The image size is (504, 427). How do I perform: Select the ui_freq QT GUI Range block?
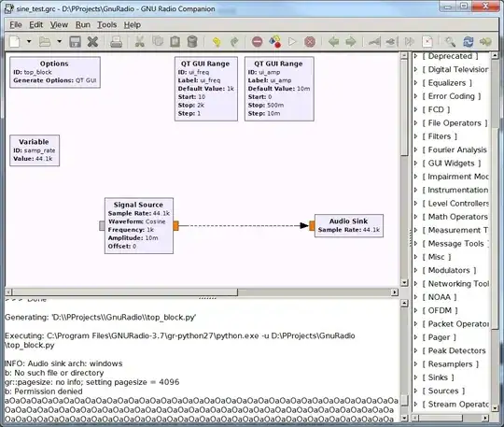tap(206, 89)
